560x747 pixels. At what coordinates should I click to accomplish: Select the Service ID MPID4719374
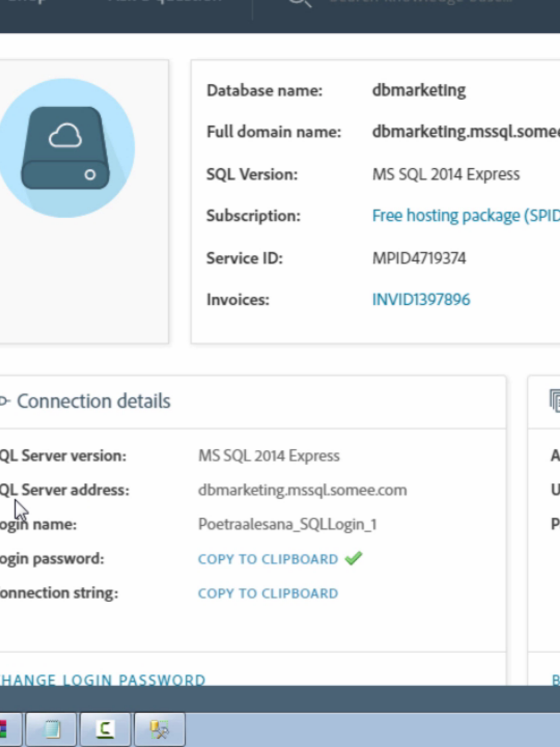[x=419, y=258]
